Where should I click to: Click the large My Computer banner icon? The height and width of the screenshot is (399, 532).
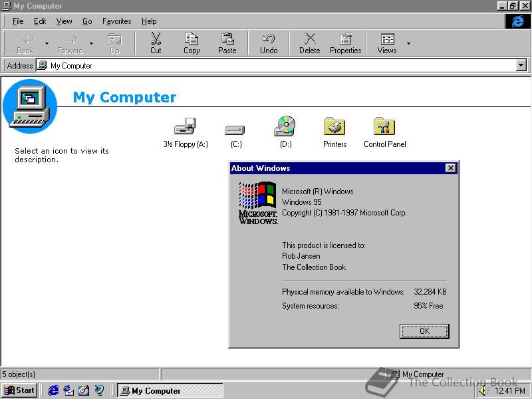click(30, 106)
